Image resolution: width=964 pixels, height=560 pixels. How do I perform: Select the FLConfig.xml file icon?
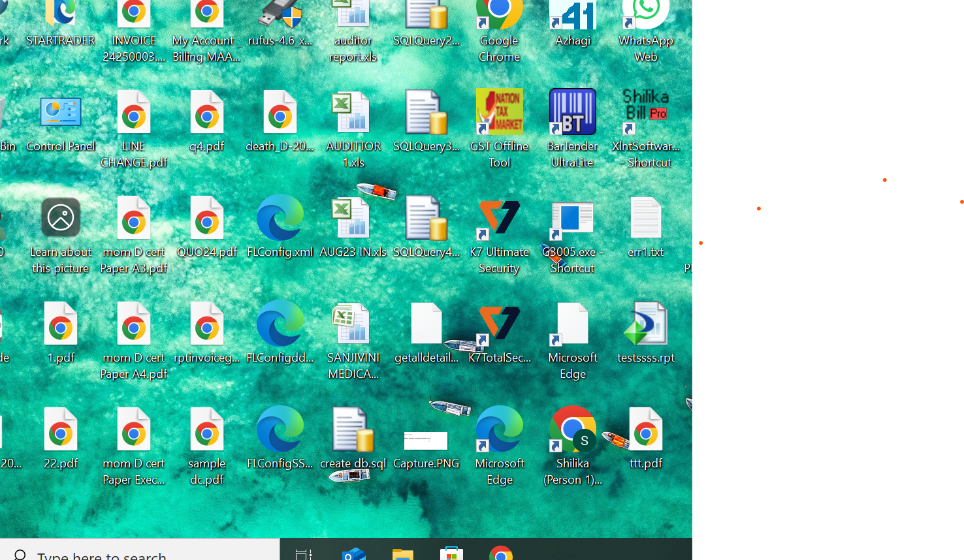click(x=280, y=219)
